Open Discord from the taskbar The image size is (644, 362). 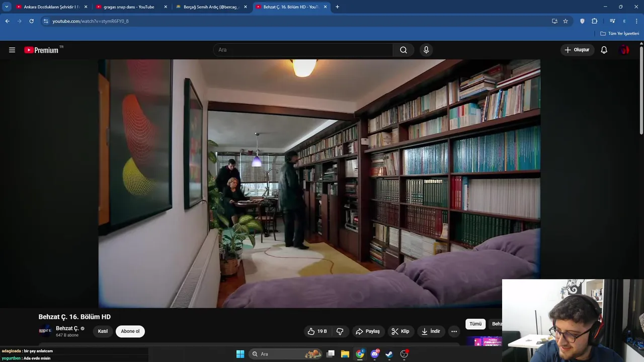[374, 354]
